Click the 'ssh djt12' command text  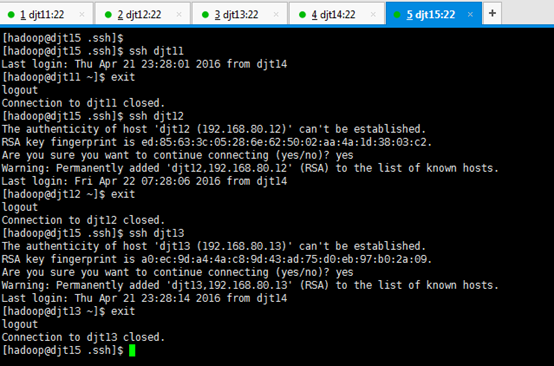tap(157, 116)
